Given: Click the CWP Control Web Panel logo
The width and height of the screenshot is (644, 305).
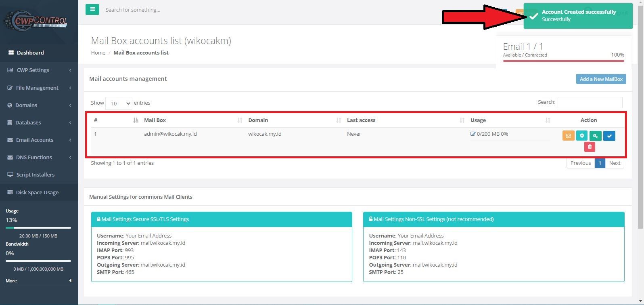Looking at the screenshot, I should pos(36,21).
